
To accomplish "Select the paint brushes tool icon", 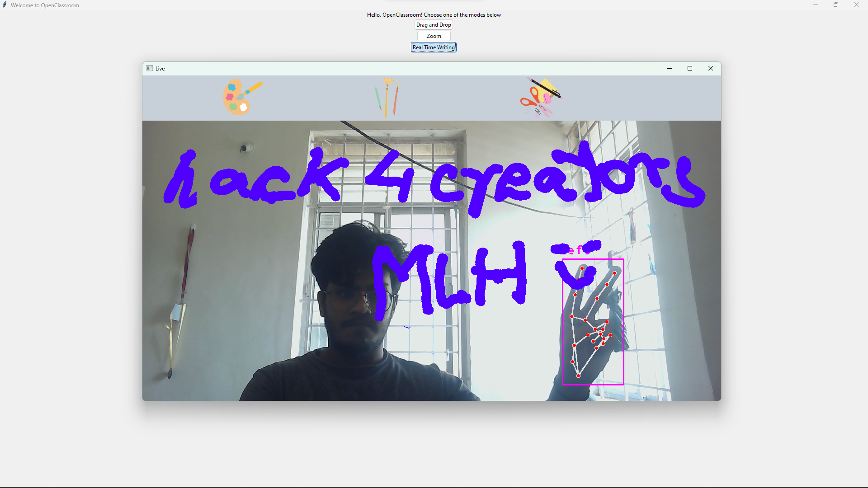I will 387,97.
